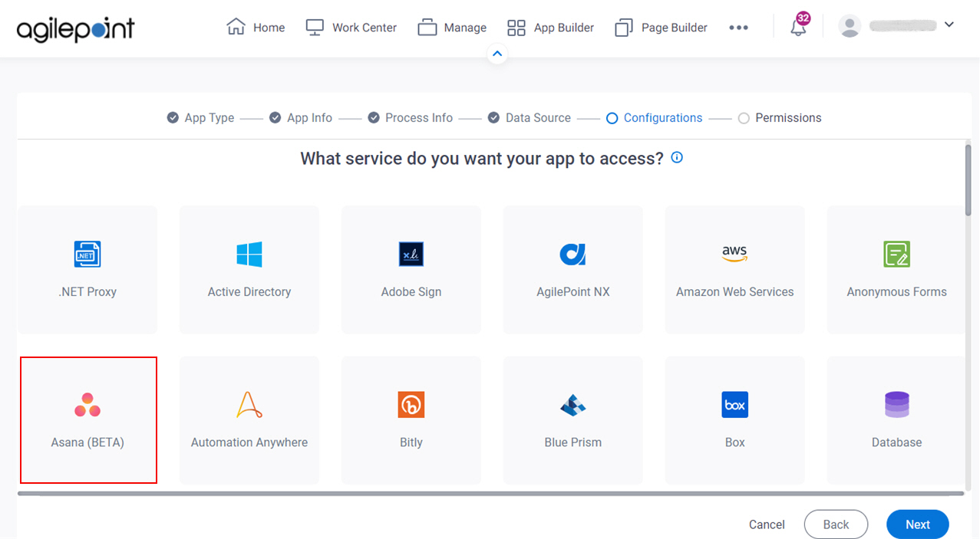Select the Asana (BETA) service

click(x=87, y=419)
